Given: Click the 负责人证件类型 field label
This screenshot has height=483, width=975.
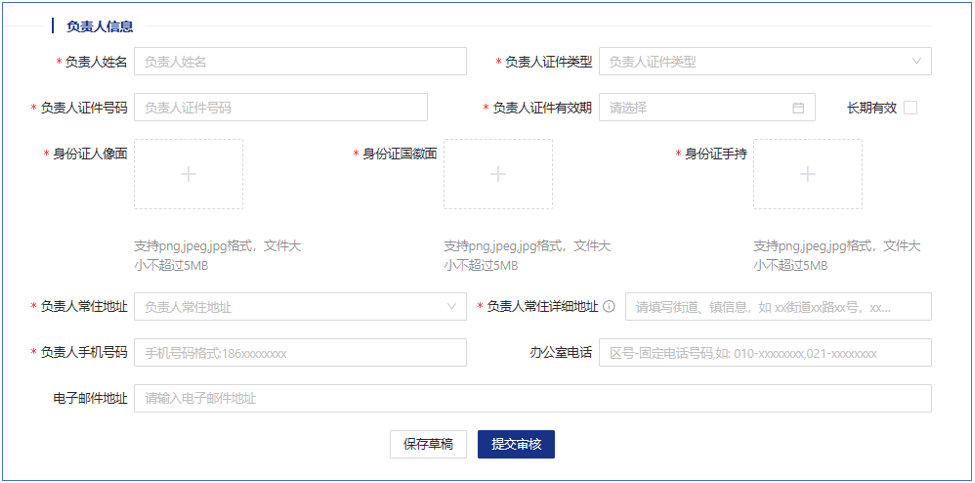Looking at the screenshot, I should 548,62.
